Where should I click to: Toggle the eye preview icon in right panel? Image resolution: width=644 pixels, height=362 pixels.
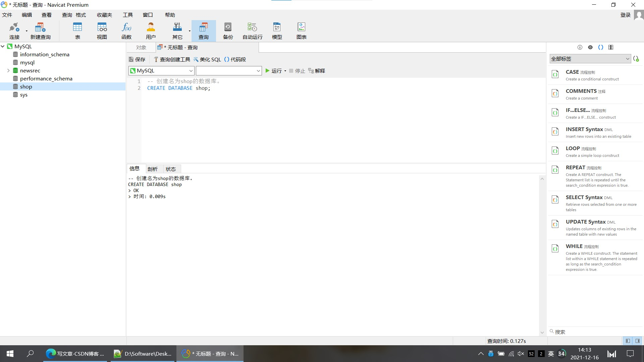coord(590,47)
